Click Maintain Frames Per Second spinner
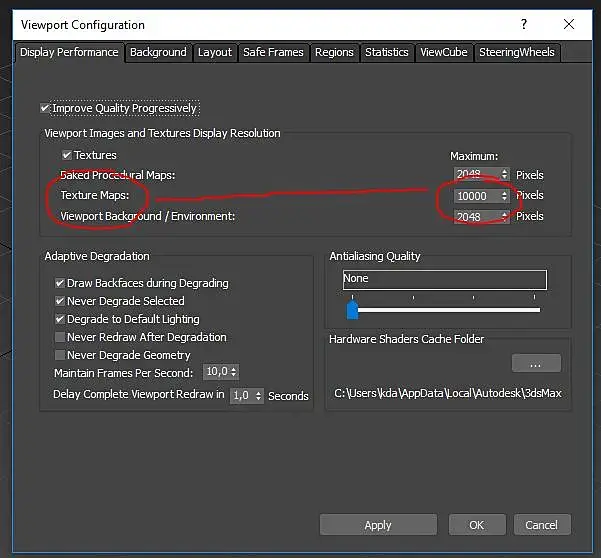 234,372
